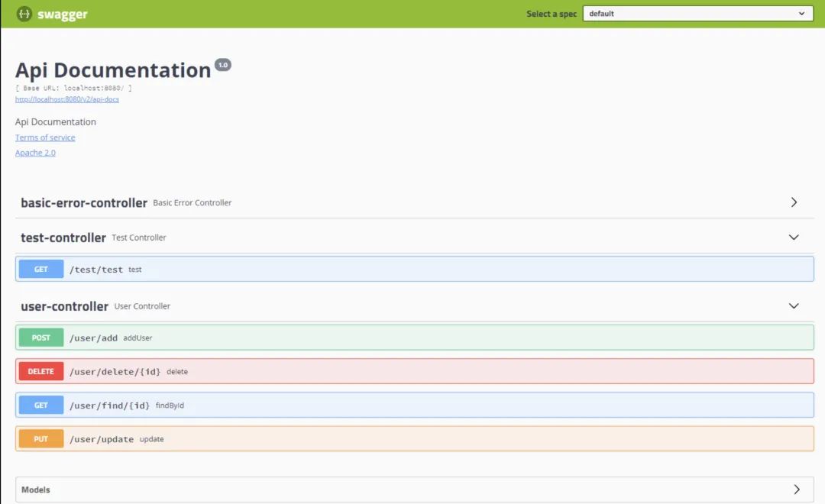Open the localhost api-docs link
This screenshot has height=504, width=825.
[x=66, y=99]
